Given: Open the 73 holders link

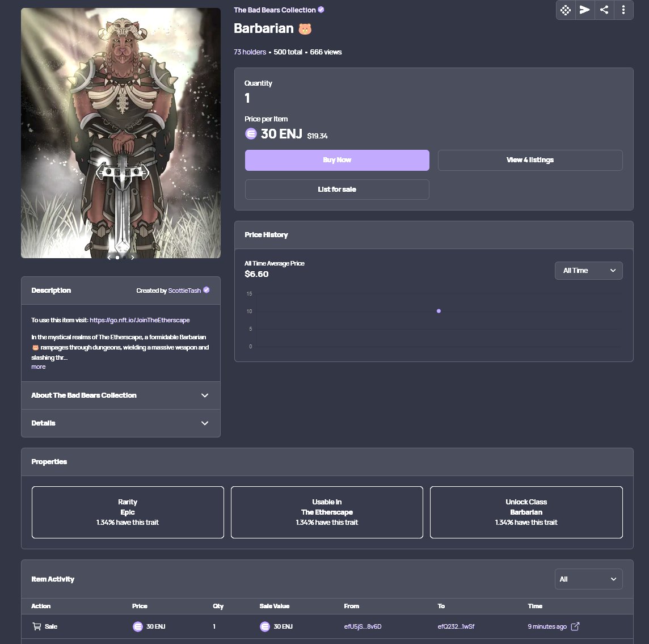Looking at the screenshot, I should [249, 52].
